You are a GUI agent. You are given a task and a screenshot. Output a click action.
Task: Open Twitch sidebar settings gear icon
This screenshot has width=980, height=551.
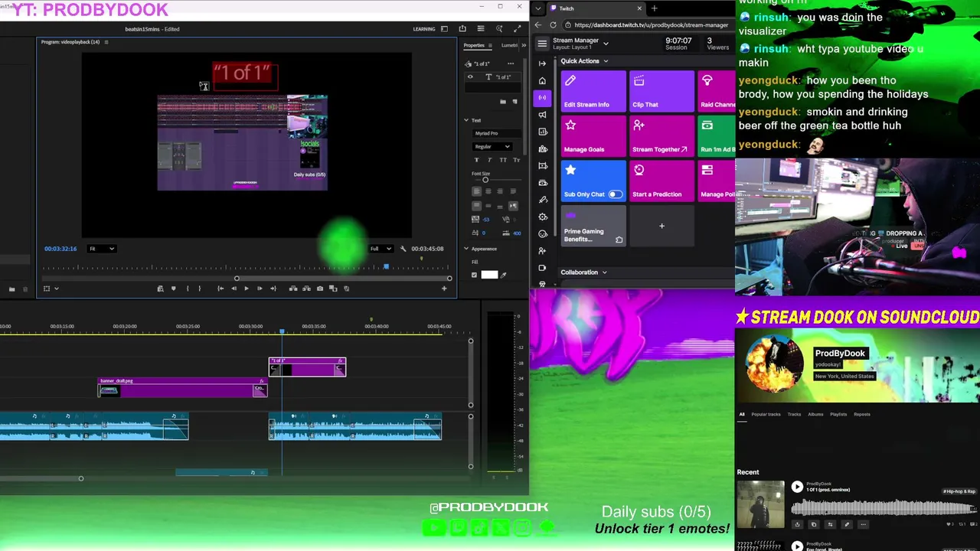(542, 217)
